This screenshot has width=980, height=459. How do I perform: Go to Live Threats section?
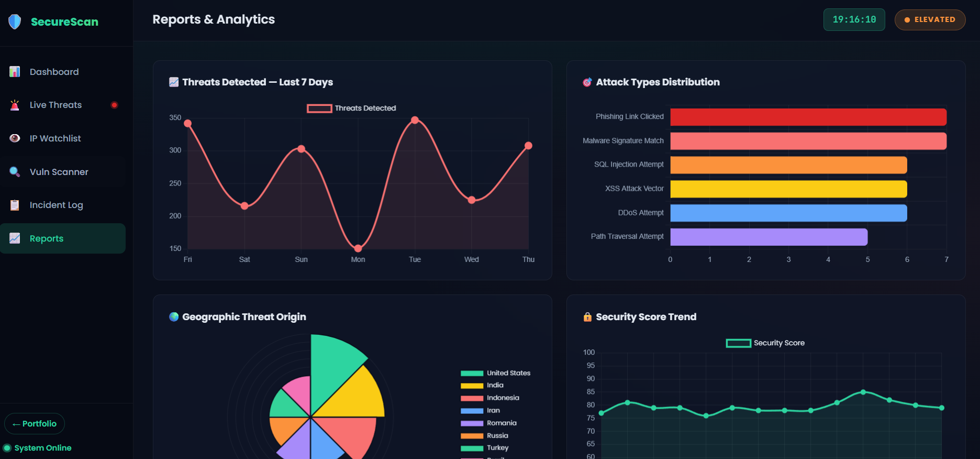tap(63, 105)
